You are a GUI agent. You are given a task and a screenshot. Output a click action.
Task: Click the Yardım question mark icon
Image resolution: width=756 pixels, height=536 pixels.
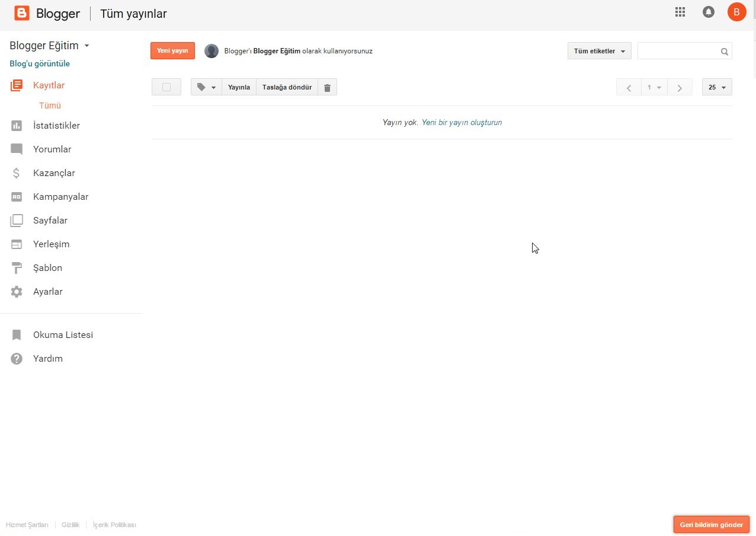[x=17, y=359]
